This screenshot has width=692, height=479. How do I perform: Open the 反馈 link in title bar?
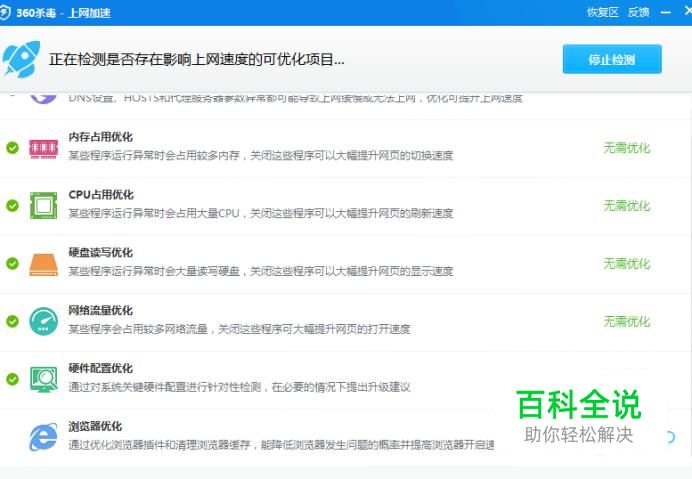click(x=638, y=12)
